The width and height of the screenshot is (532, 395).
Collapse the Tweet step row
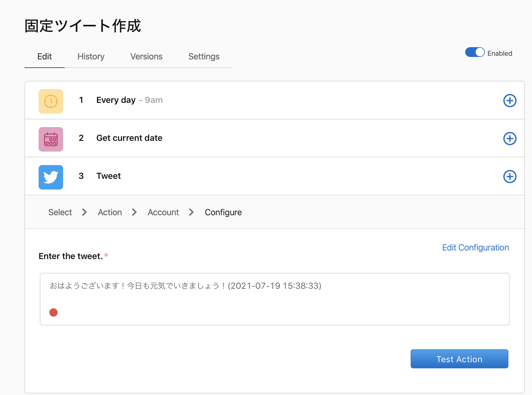[109, 176]
